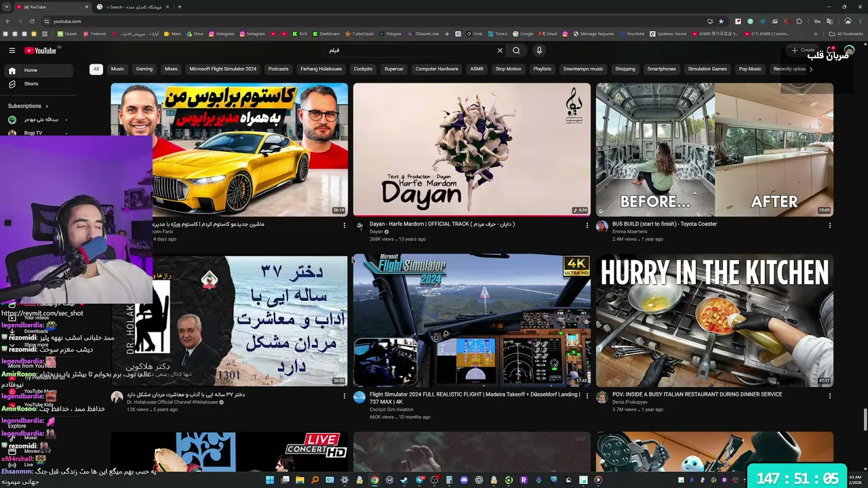
Task: Go to YouTube home via the logo
Action: coord(41,50)
